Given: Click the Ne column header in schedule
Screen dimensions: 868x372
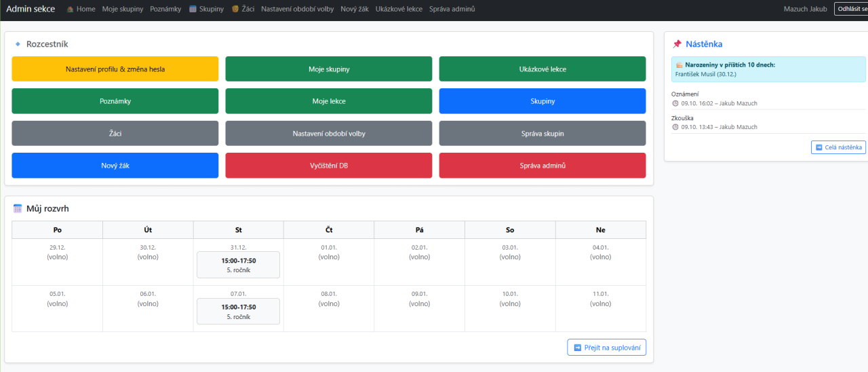Looking at the screenshot, I should tap(601, 230).
